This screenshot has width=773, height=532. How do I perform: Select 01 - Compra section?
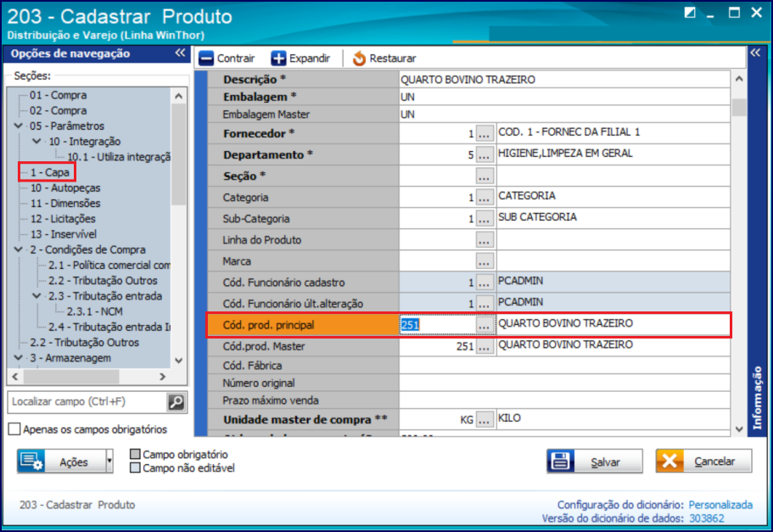pyautogui.click(x=58, y=95)
